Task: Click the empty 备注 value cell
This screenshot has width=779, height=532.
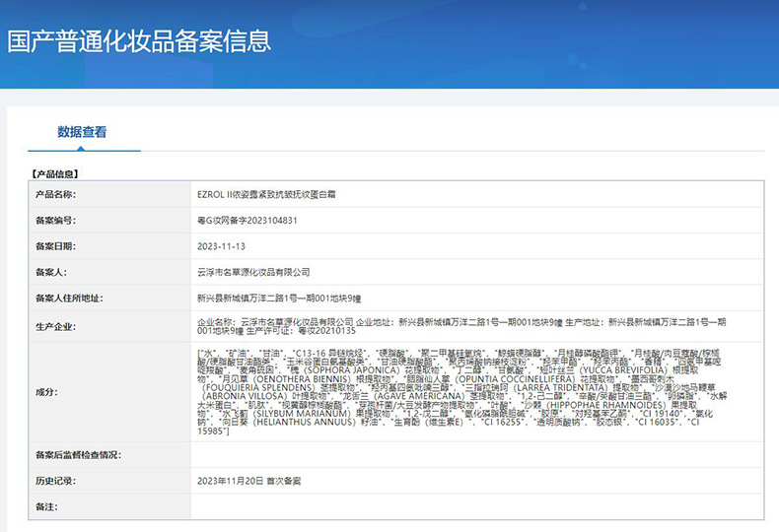Action: point(473,505)
